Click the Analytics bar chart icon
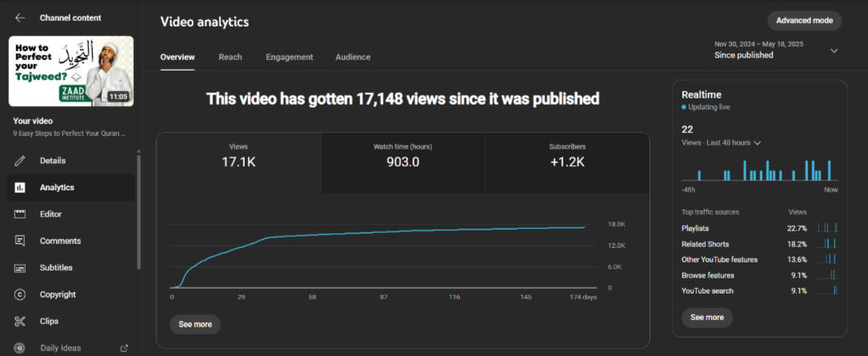 point(20,187)
